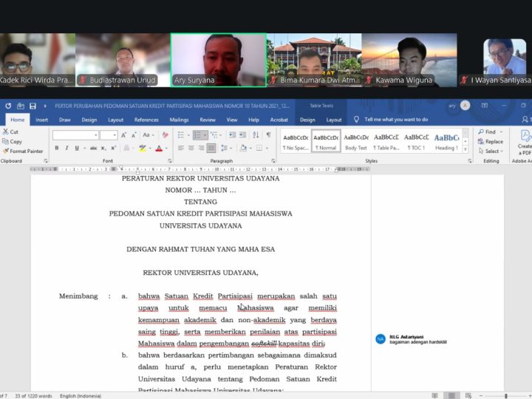The width and height of the screenshot is (532, 399).
Task: Click Create a PDF Adobe icon
Action: coord(525,143)
